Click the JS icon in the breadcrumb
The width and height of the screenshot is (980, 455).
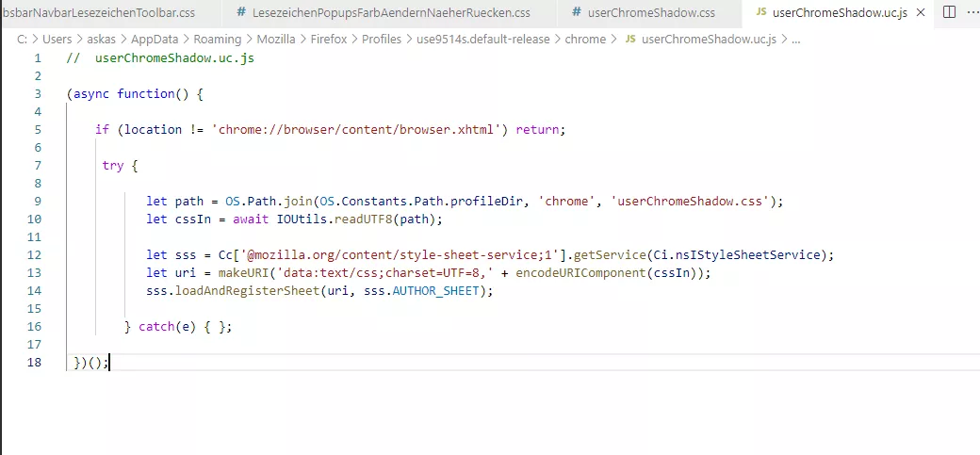pyautogui.click(x=630, y=39)
